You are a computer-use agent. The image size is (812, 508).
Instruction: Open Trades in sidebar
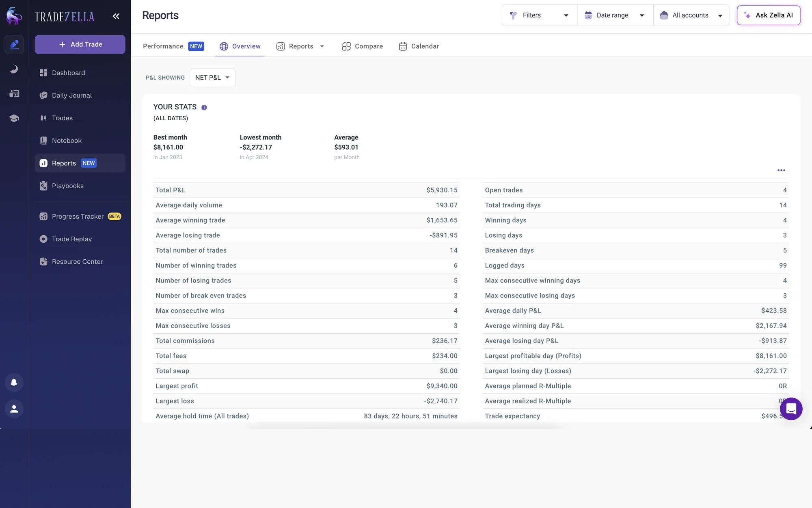[80, 118]
